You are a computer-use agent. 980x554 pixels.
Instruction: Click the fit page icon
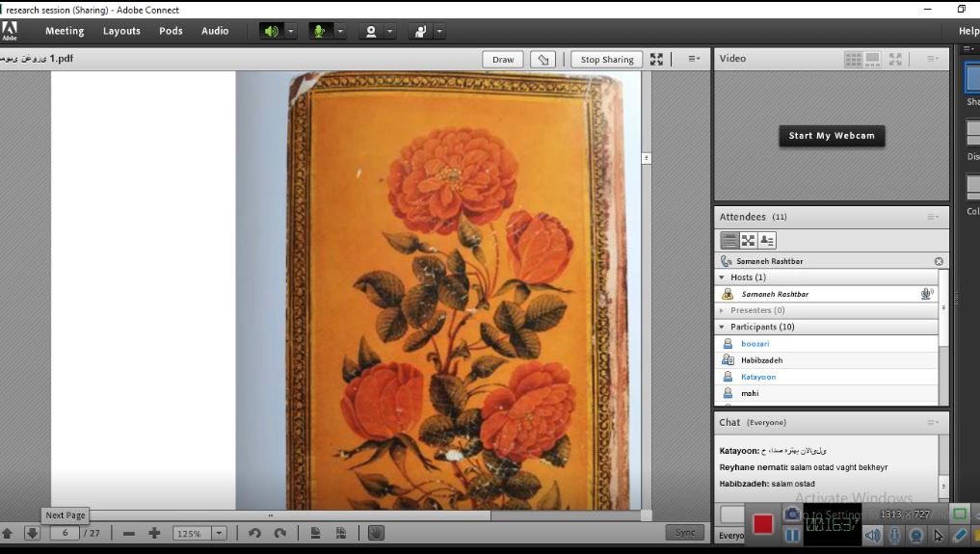pyautogui.click(x=316, y=534)
